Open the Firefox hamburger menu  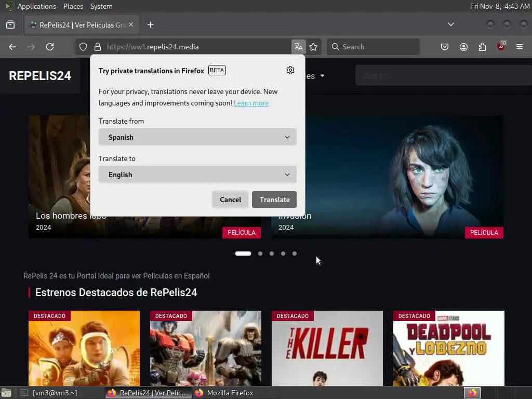coord(520,47)
